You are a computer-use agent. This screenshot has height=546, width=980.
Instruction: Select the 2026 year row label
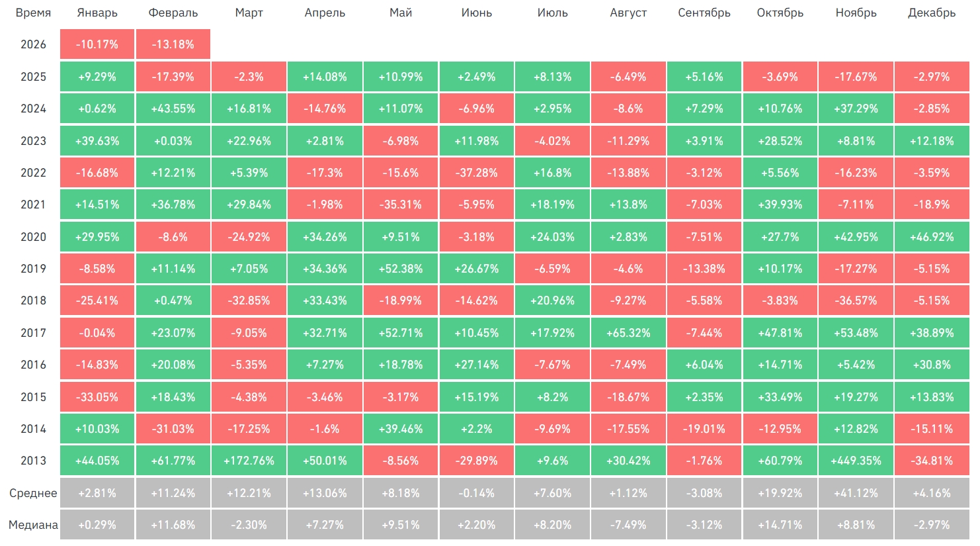pos(33,44)
